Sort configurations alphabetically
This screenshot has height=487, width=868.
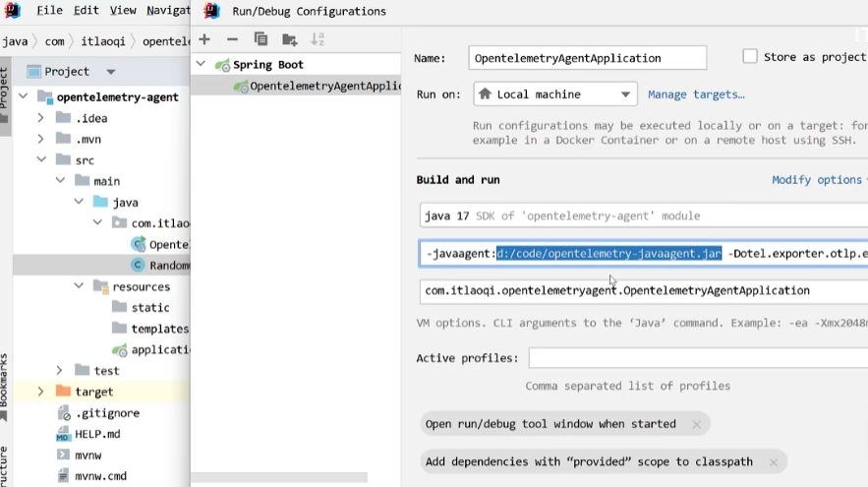click(318, 39)
